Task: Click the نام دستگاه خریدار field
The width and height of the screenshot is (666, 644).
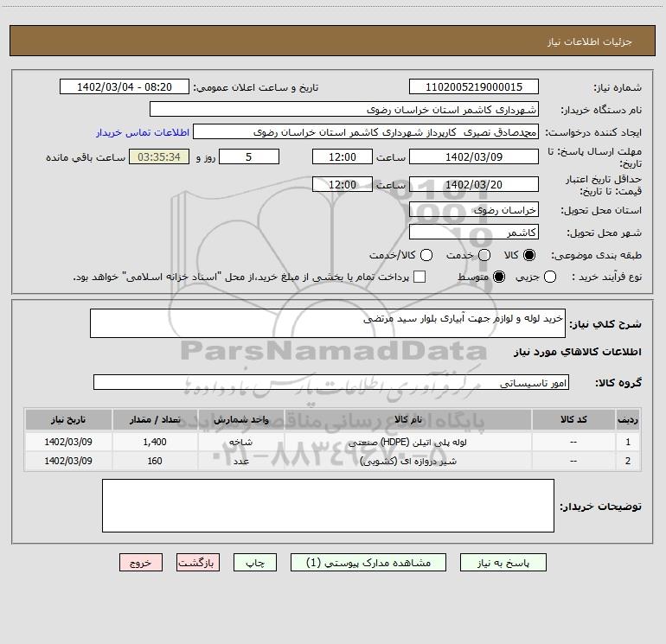Action: 344,109
